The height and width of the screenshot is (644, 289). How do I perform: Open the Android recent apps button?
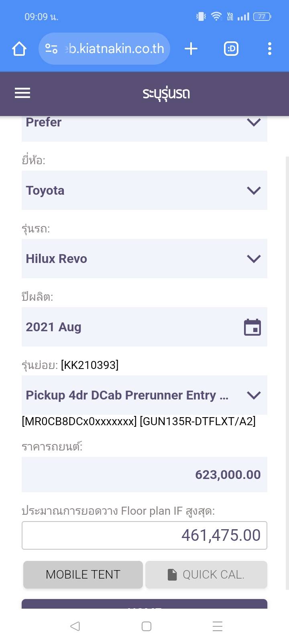pyautogui.click(x=218, y=626)
